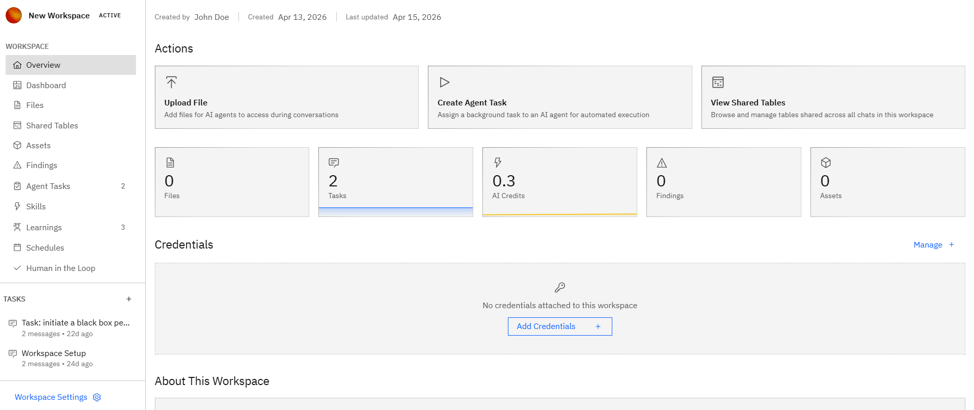Viewport: 974px width, 410px height.
Task: Click the chat icon beside Workspace Setup
Action: [12, 353]
